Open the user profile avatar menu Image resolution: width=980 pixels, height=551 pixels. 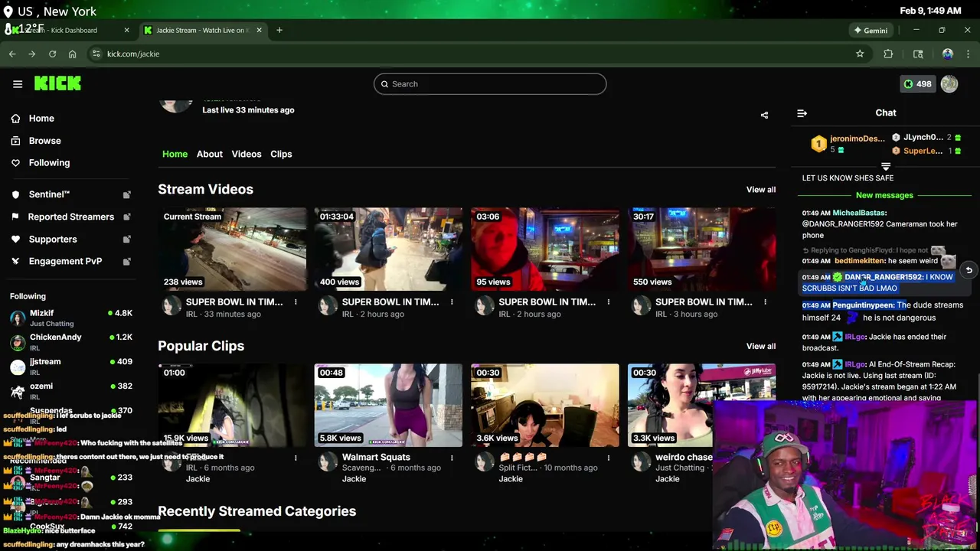coord(949,84)
